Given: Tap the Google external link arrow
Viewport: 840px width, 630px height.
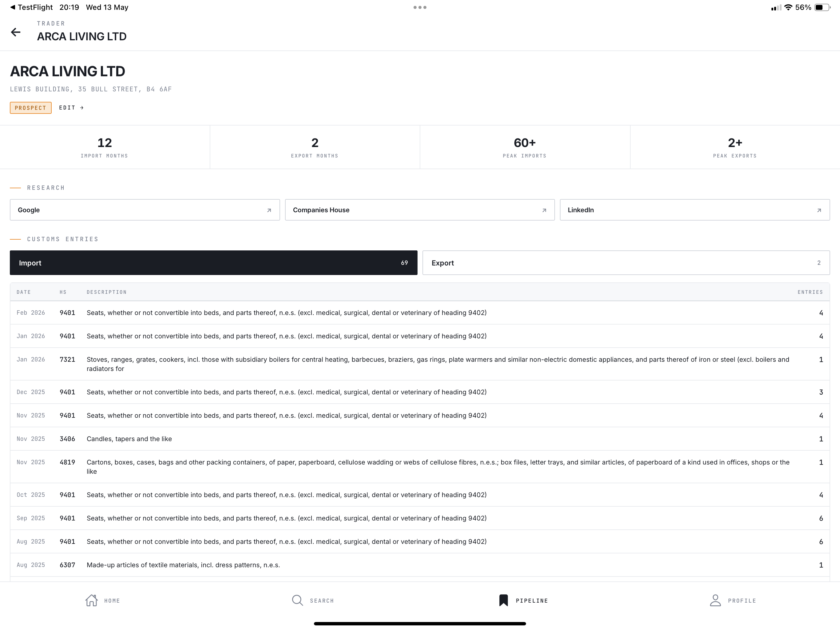Looking at the screenshot, I should coord(269,210).
